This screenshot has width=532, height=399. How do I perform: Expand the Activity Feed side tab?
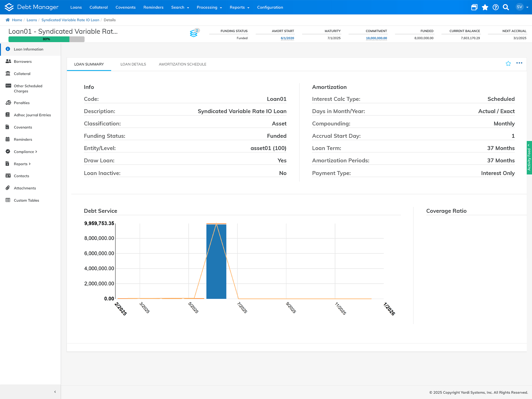529,158
